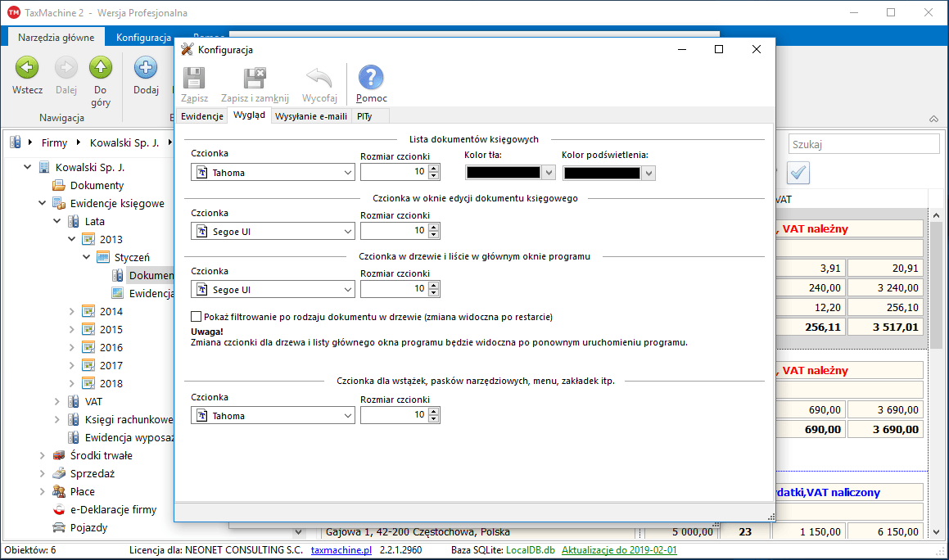The width and height of the screenshot is (949, 560).
Task: Click the Zapisz save icon
Action: 194,79
